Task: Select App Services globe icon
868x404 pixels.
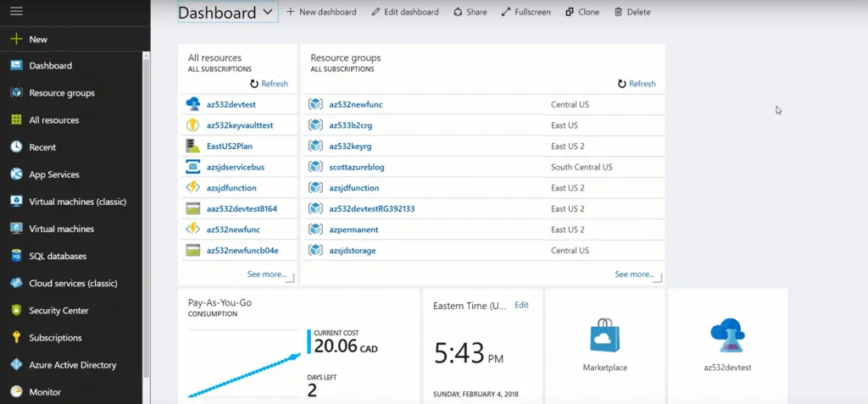Action: 17,174
